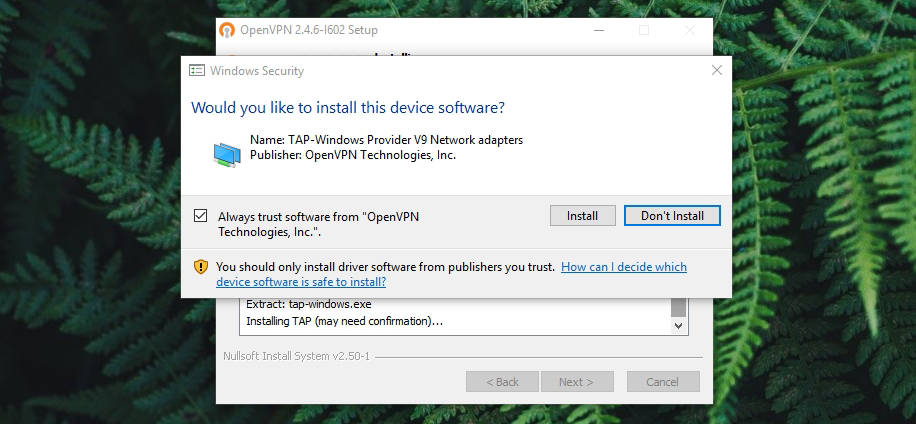Click the yellow warning shield icon
The image size is (916, 424).
click(201, 267)
